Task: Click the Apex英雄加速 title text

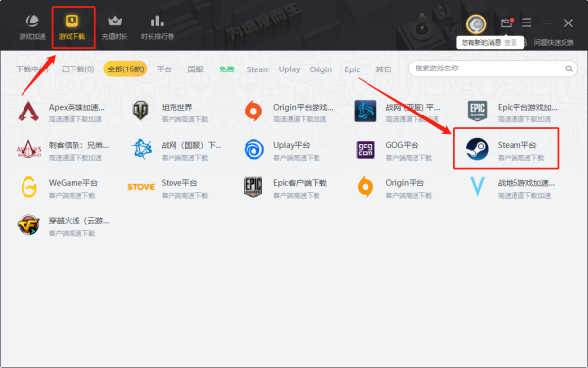Action: point(76,107)
